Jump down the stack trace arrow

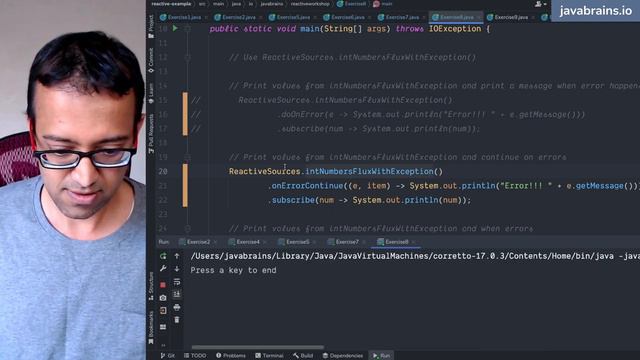point(177,269)
